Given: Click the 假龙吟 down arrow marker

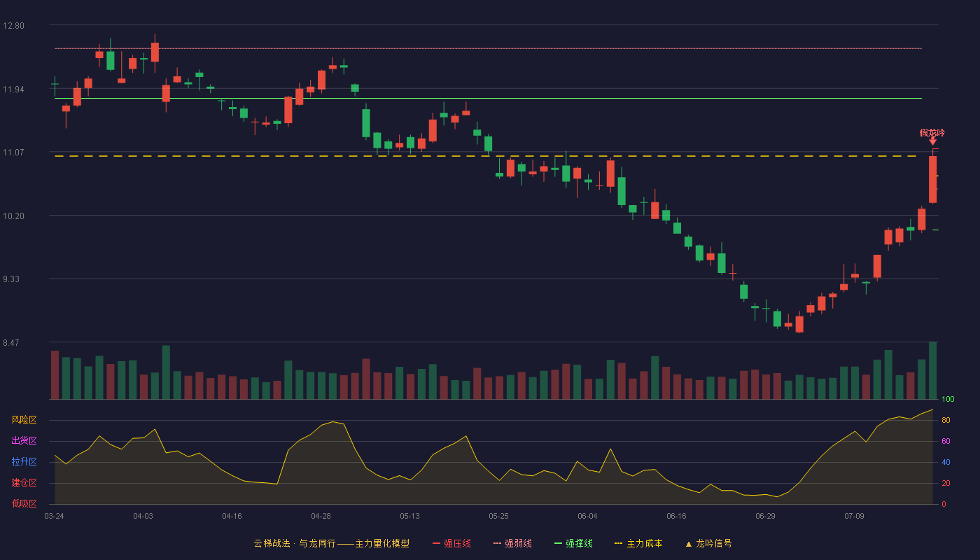Looking at the screenshot, I should [932, 141].
